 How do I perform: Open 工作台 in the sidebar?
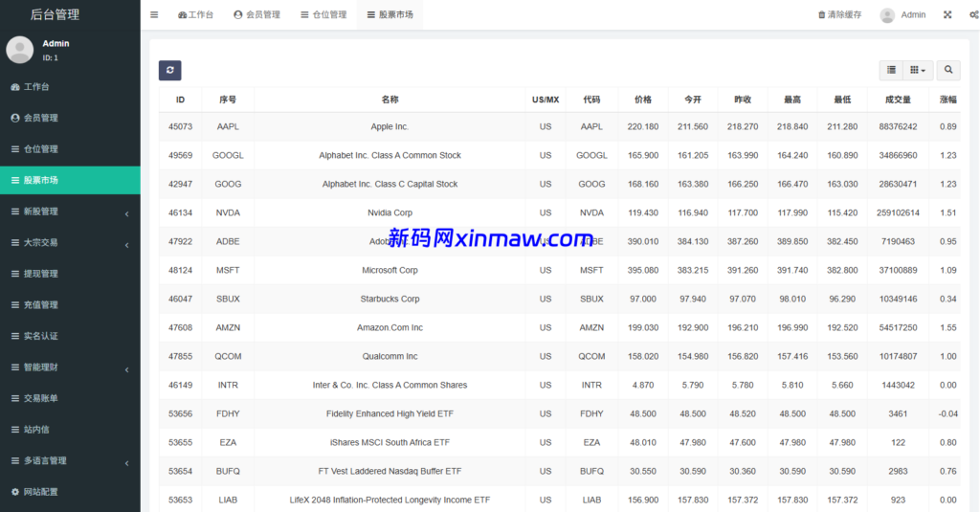(x=70, y=87)
